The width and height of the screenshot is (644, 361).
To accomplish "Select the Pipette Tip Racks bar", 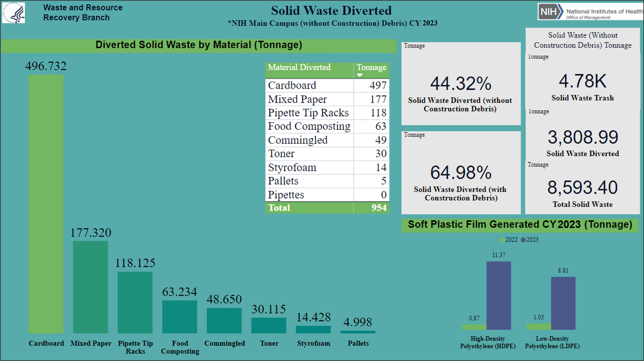I will click(x=135, y=302).
